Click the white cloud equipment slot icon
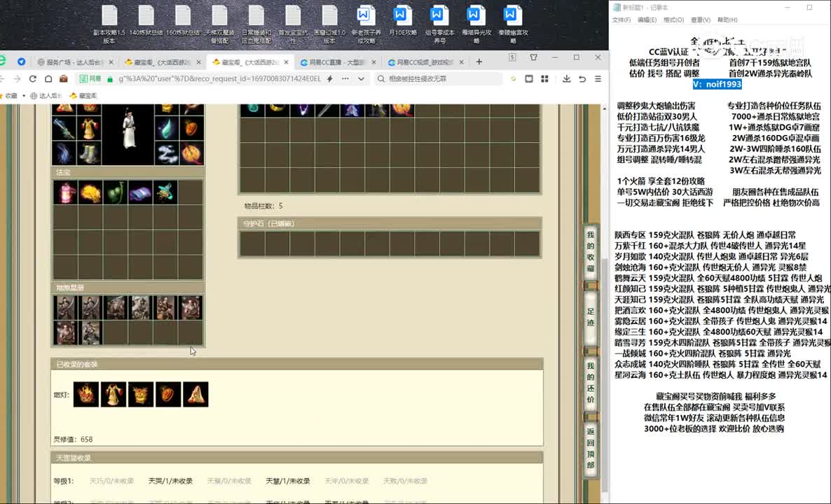Viewport: 831px width, 504px height. (166, 153)
